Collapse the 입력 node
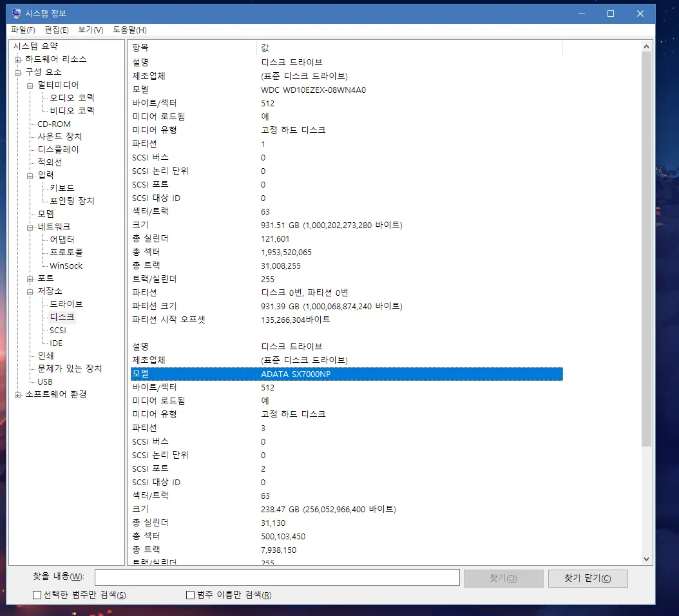The height and width of the screenshot is (616, 679). click(30, 175)
